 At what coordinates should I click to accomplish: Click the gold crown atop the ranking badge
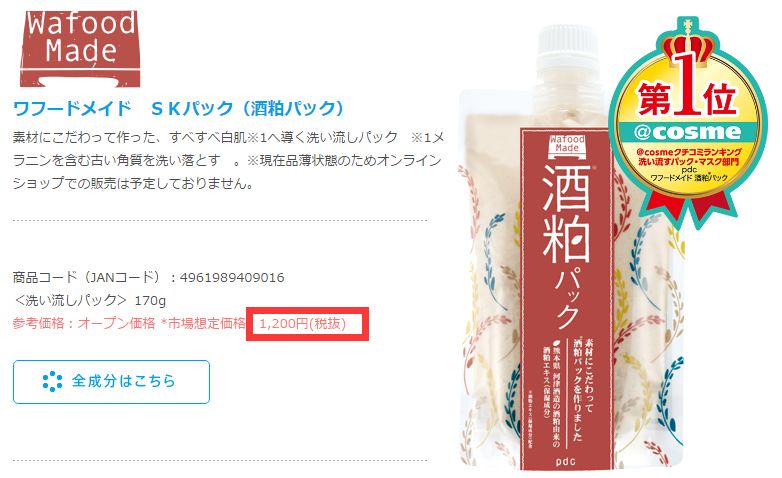688,46
